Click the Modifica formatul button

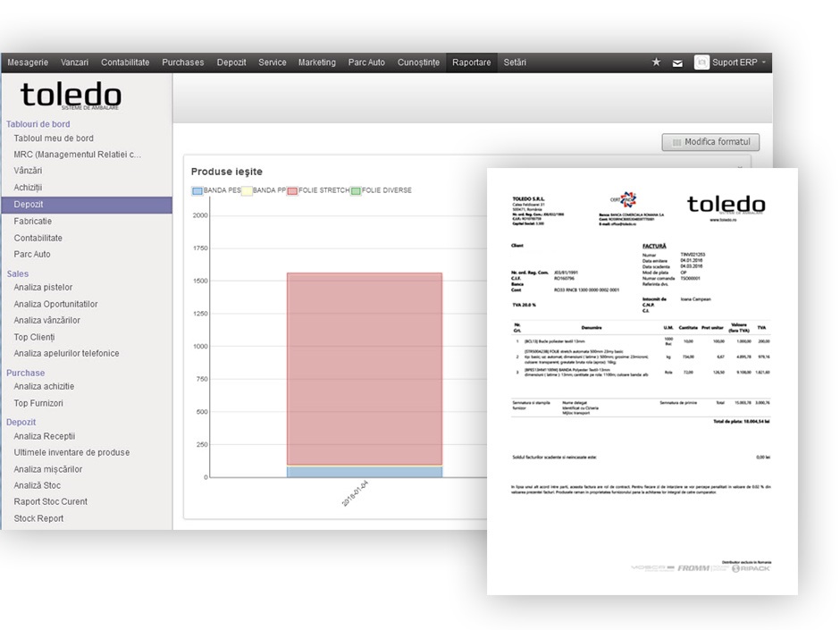710,142
